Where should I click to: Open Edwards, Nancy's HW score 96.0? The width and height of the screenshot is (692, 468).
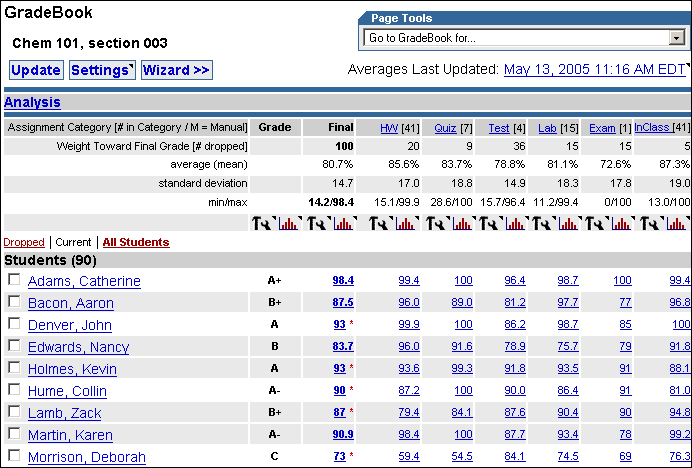pyautogui.click(x=409, y=346)
